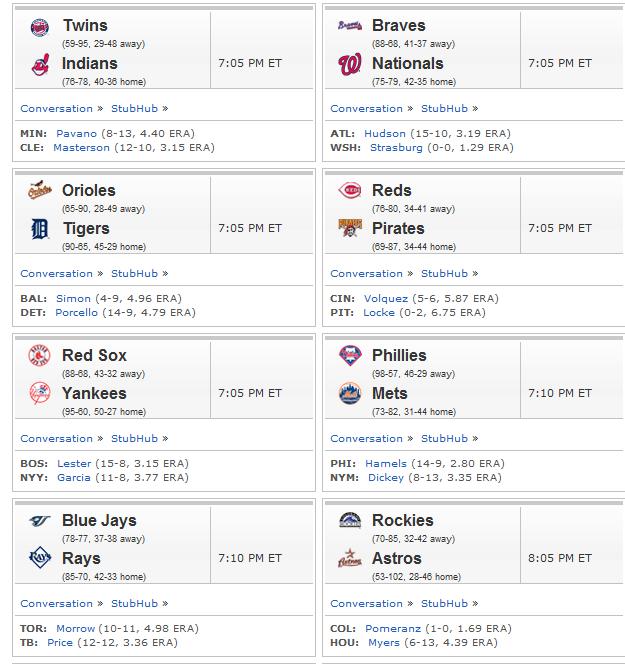The height and width of the screenshot is (664, 625).
Task: Open Hamels pitcher link in Phillies game
Action: 386,464
